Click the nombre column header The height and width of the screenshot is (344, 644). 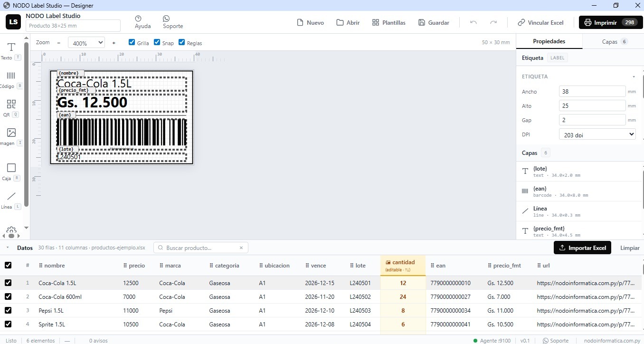tap(52, 266)
